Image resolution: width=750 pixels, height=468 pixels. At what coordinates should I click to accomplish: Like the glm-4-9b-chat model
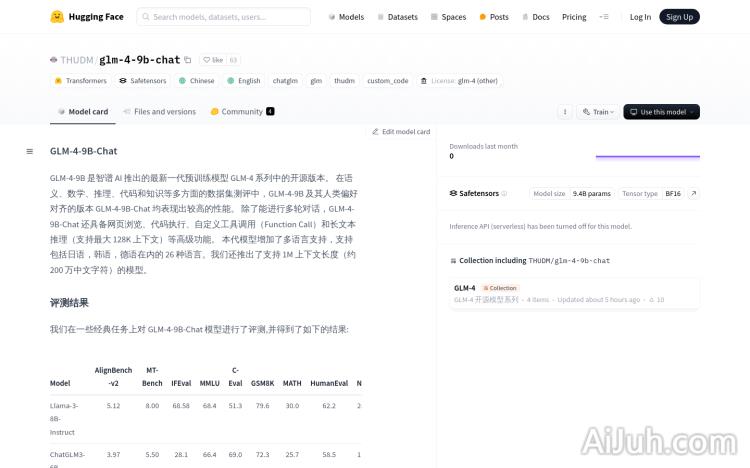click(212, 60)
